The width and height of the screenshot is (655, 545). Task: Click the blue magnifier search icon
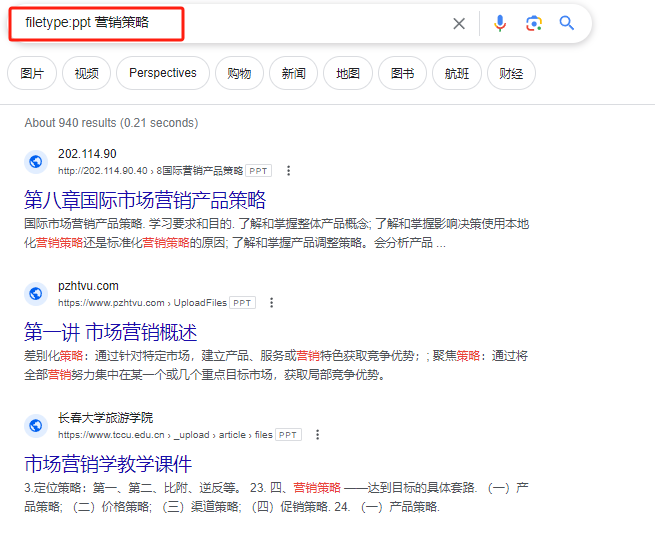566,23
